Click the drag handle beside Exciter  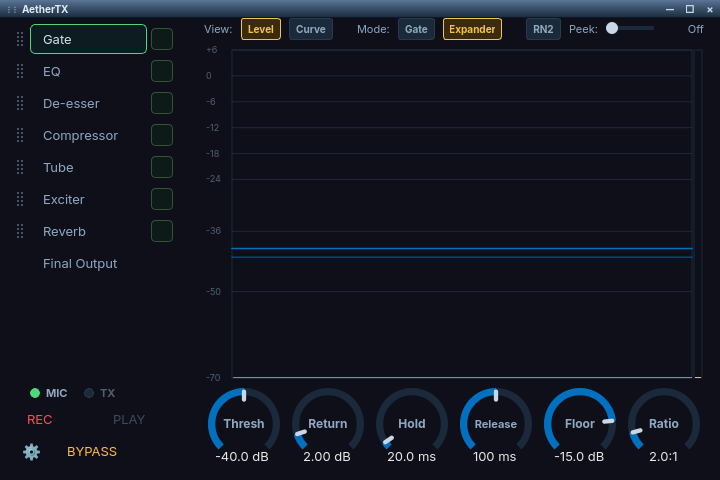coord(20,199)
